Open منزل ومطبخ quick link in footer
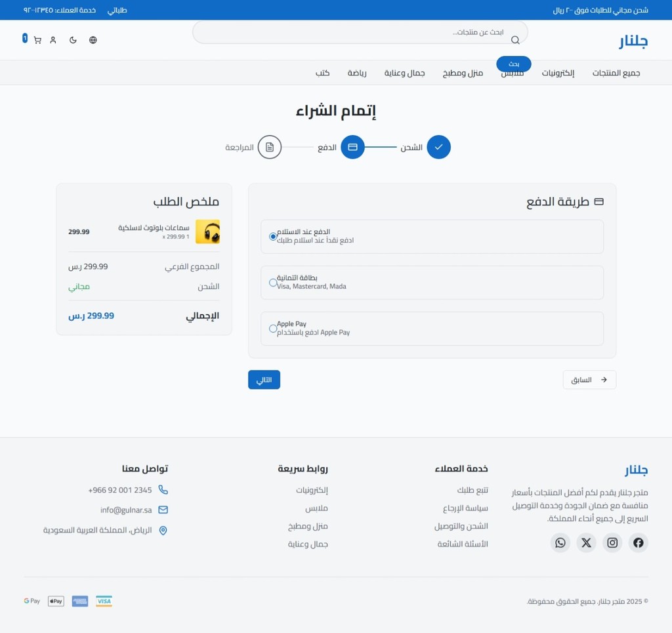The width and height of the screenshot is (672, 633). click(308, 526)
